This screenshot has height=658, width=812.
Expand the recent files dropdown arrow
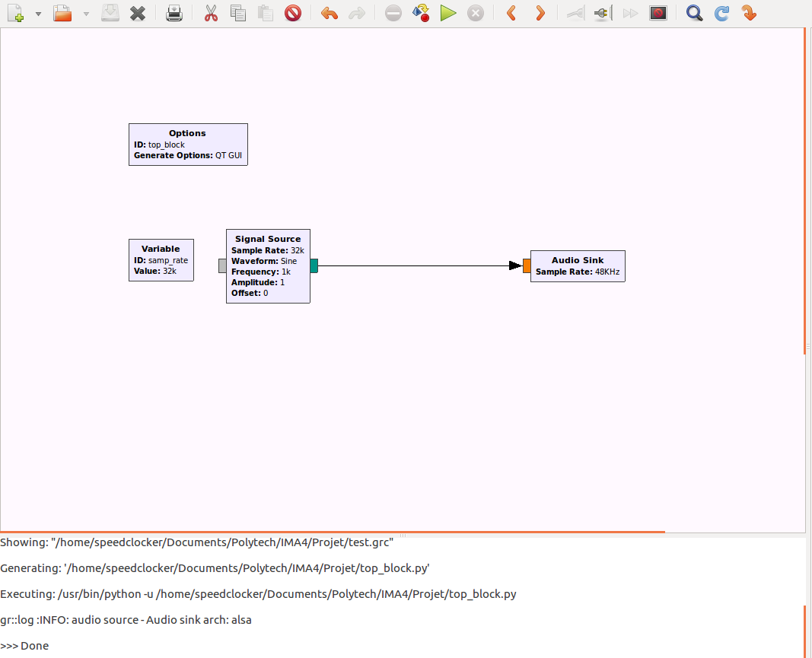85,14
